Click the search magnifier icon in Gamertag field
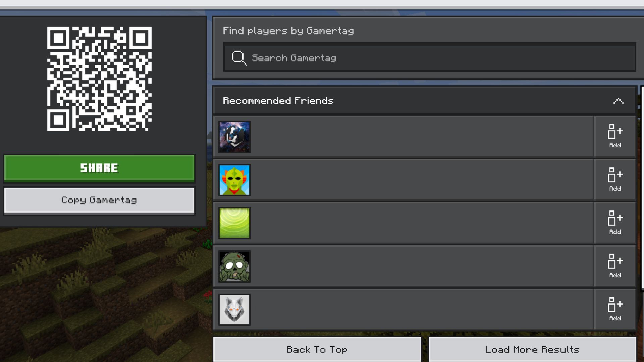This screenshot has width=644, height=362. tap(238, 57)
